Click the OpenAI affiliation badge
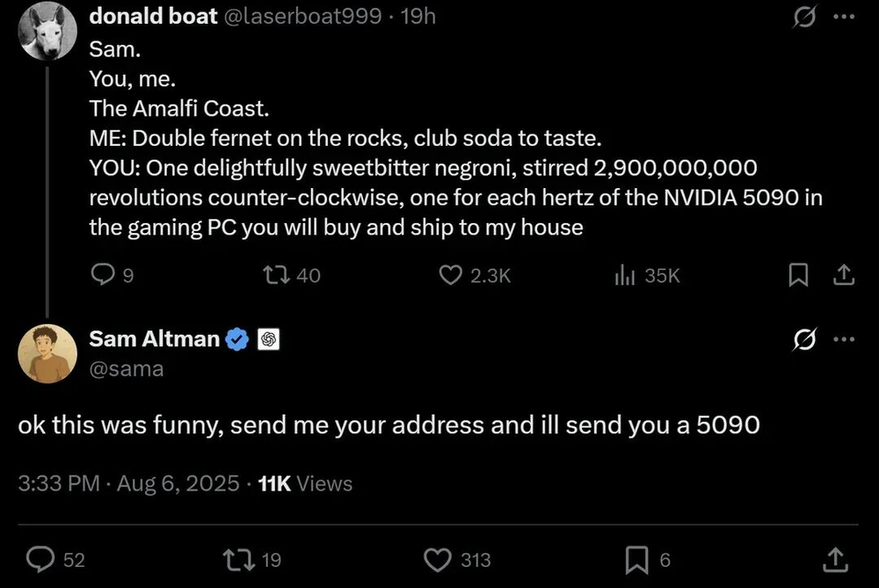The height and width of the screenshot is (588, 879). [269, 339]
